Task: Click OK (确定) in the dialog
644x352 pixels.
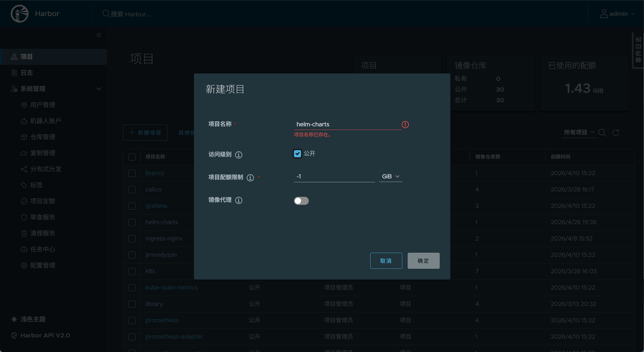Action: pyautogui.click(x=424, y=261)
